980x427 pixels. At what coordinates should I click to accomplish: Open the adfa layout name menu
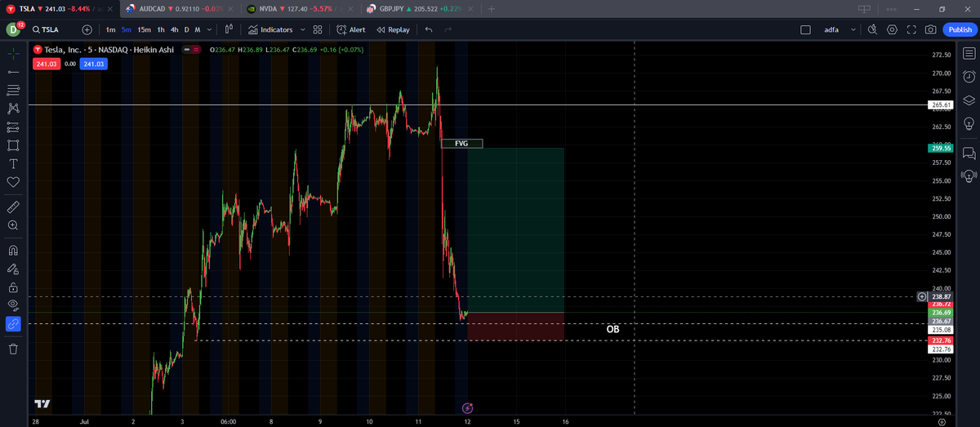tap(831, 29)
